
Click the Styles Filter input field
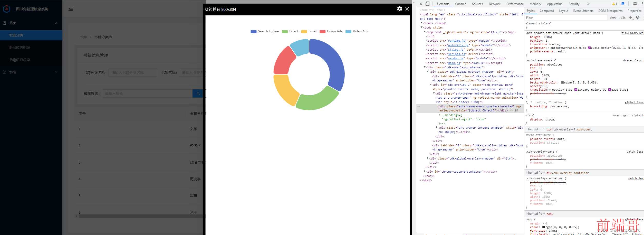point(566,17)
